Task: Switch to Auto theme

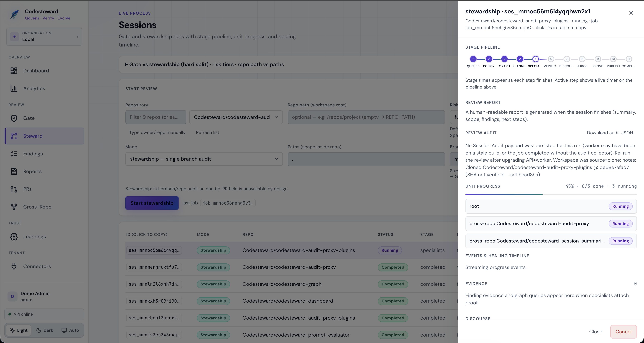Action: [x=70, y=330]
